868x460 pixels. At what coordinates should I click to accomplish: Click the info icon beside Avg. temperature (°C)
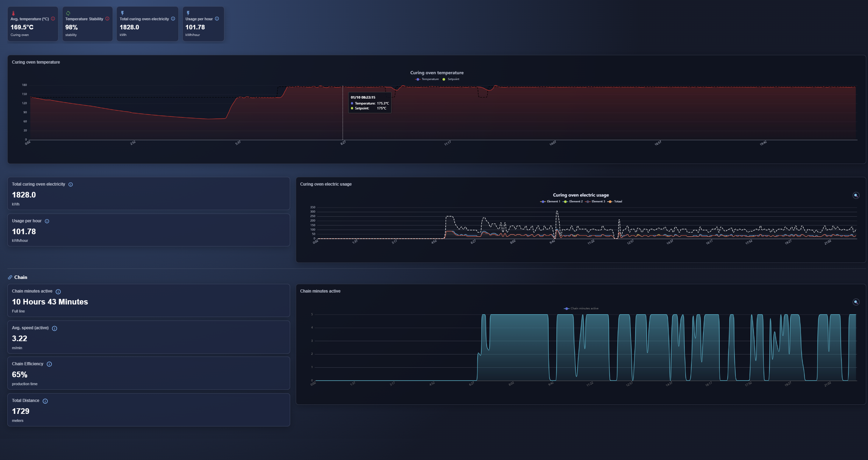(x=53, y=19)
